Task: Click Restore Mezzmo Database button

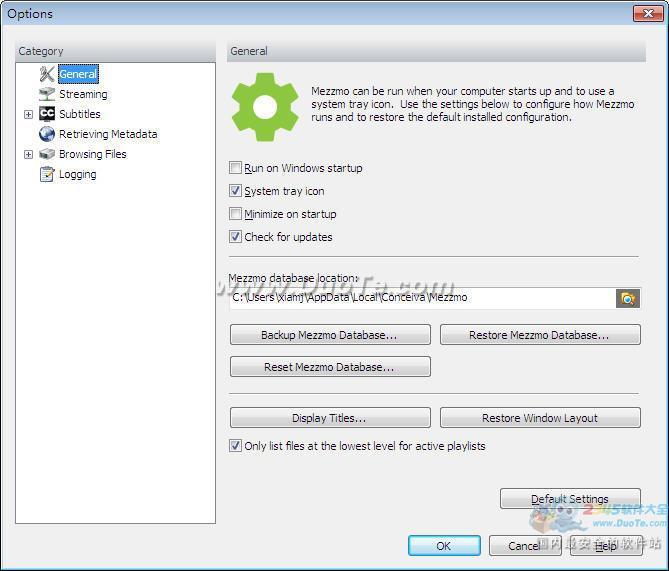Action: [540, 335]
